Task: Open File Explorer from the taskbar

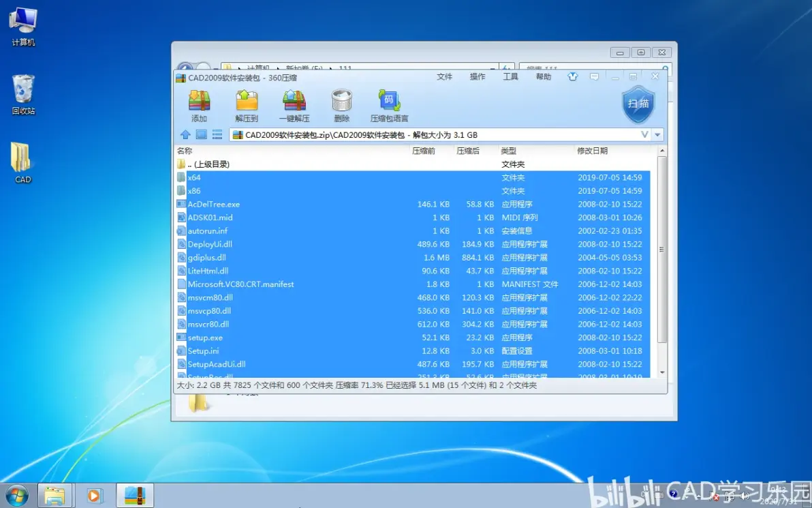Action: pos(54,496)
